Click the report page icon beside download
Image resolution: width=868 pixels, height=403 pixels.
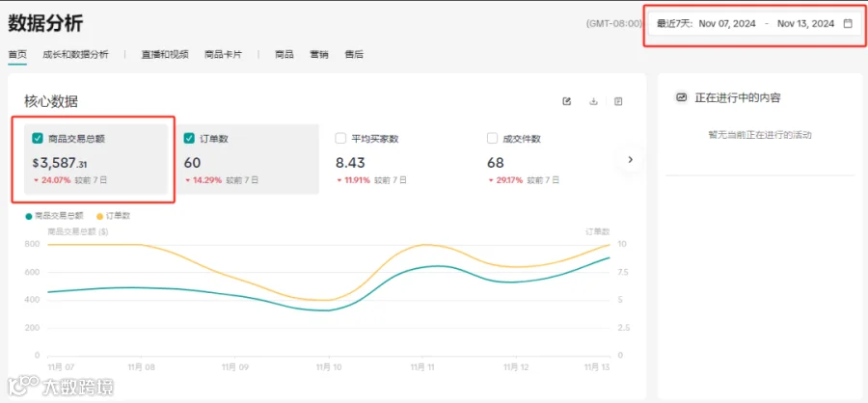pos(618,101)
